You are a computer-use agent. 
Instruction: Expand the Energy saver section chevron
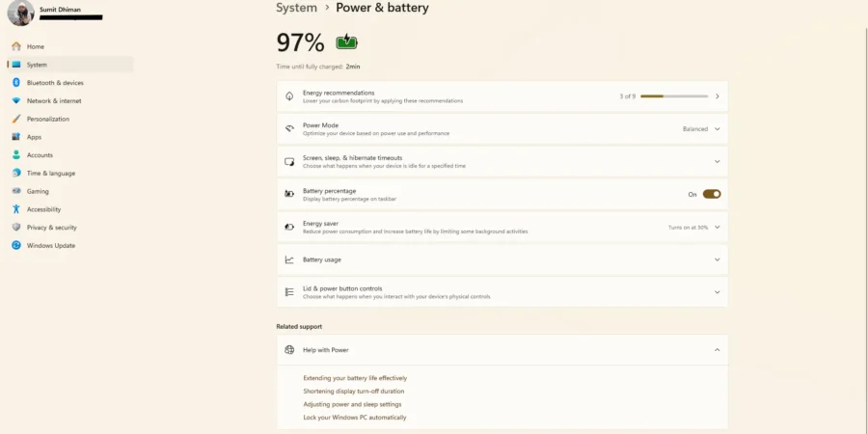[717, 227]
